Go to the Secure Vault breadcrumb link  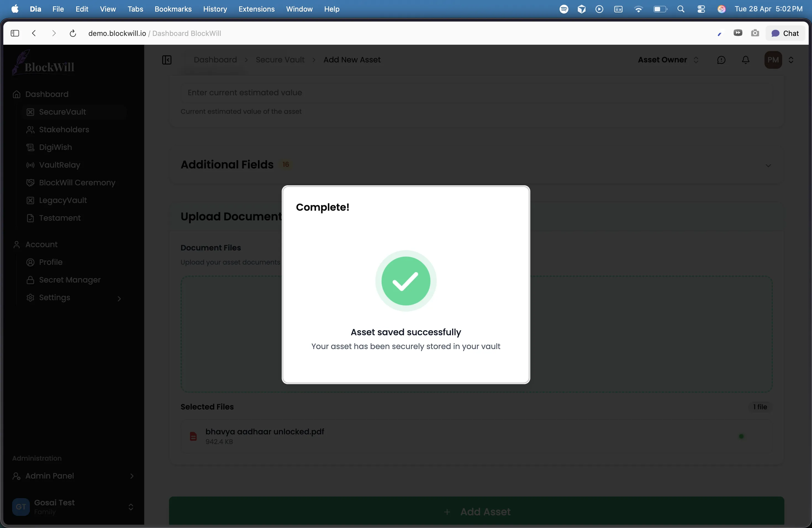point(280,60)
